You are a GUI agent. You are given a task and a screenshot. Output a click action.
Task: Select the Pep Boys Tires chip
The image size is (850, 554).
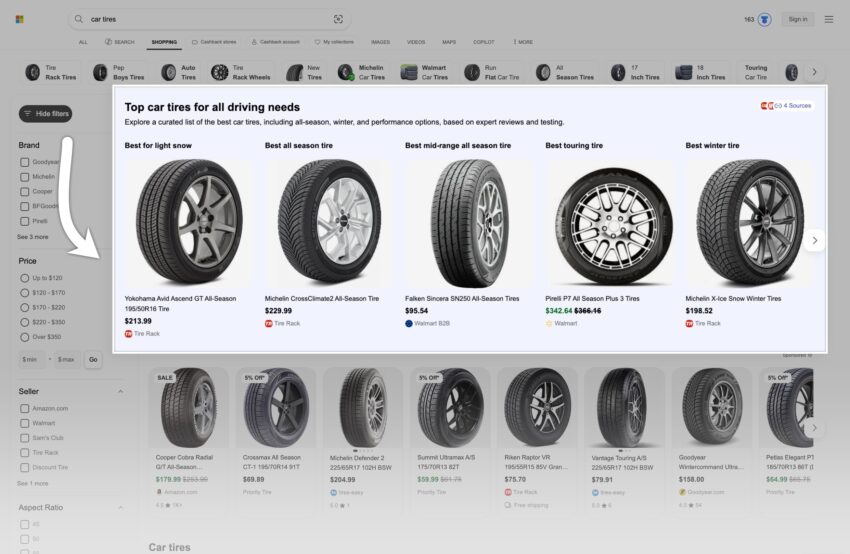(119, 72)
